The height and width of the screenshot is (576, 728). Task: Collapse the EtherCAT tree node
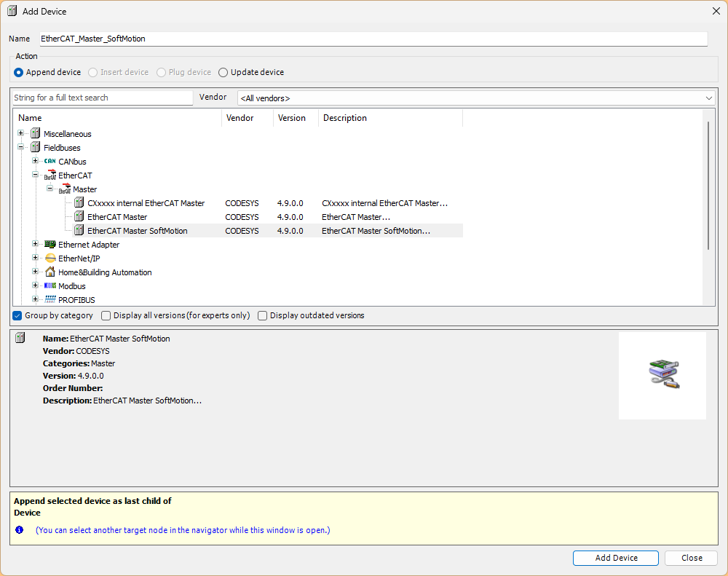click(35, 175)
